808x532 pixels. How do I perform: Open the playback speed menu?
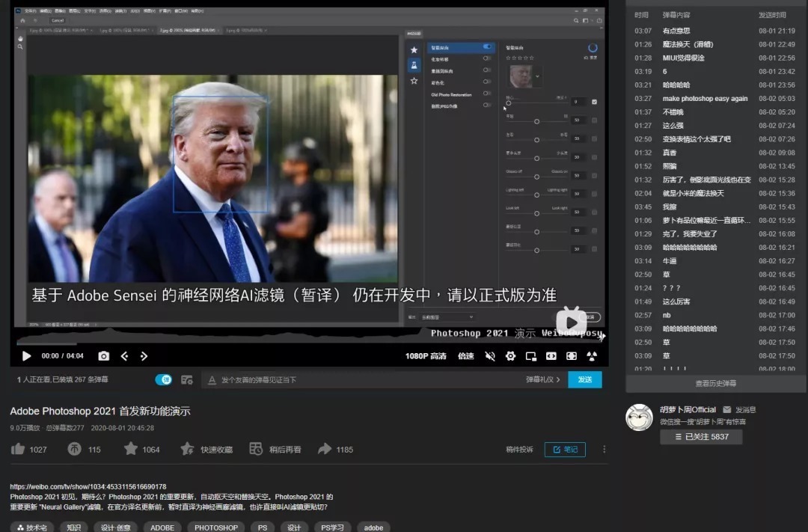(466, 356)
